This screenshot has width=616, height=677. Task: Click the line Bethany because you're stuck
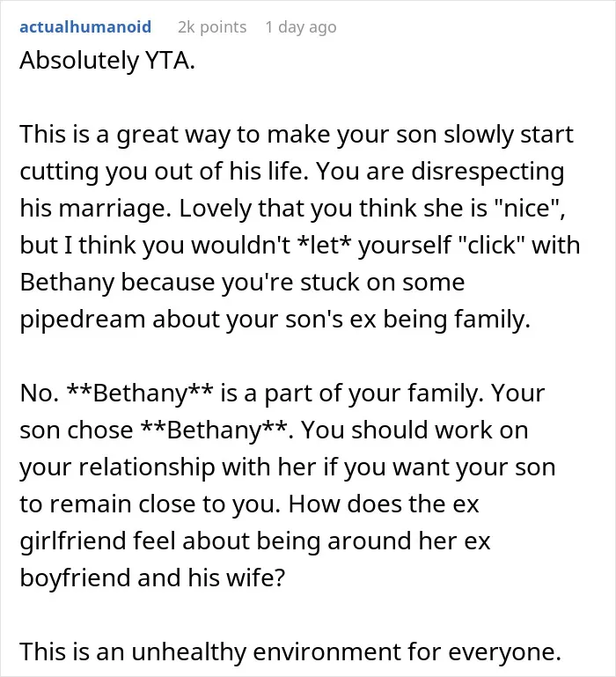pos(242,283)
